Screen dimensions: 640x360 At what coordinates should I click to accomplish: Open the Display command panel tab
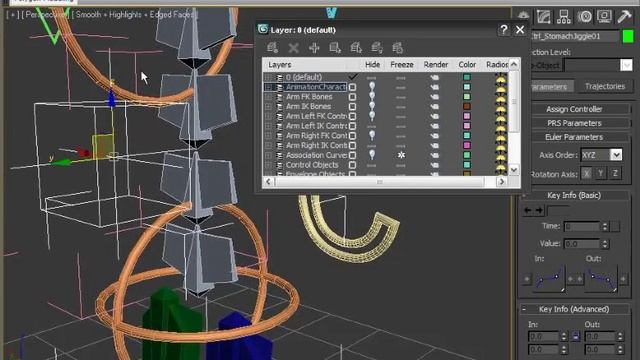pos(604,16)
